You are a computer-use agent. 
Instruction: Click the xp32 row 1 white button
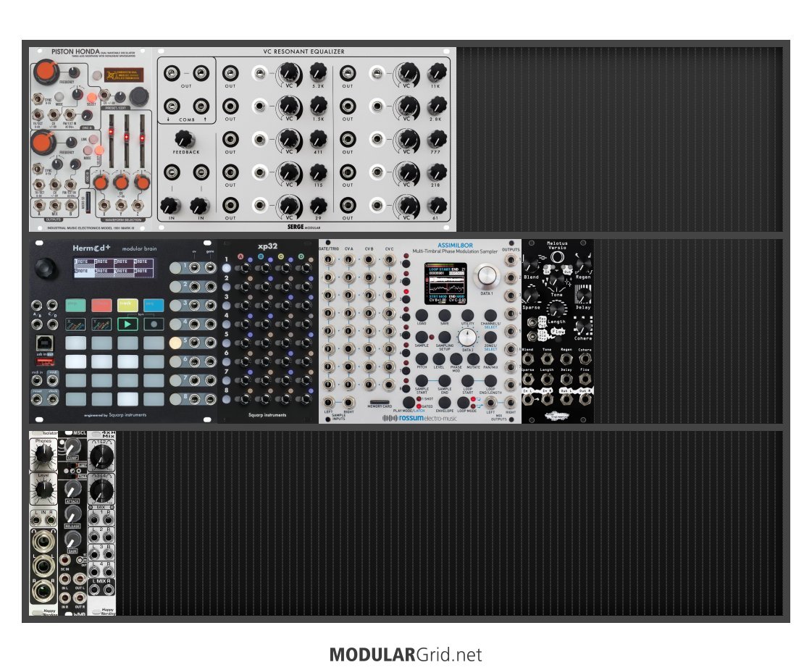(x=226, y=268)
